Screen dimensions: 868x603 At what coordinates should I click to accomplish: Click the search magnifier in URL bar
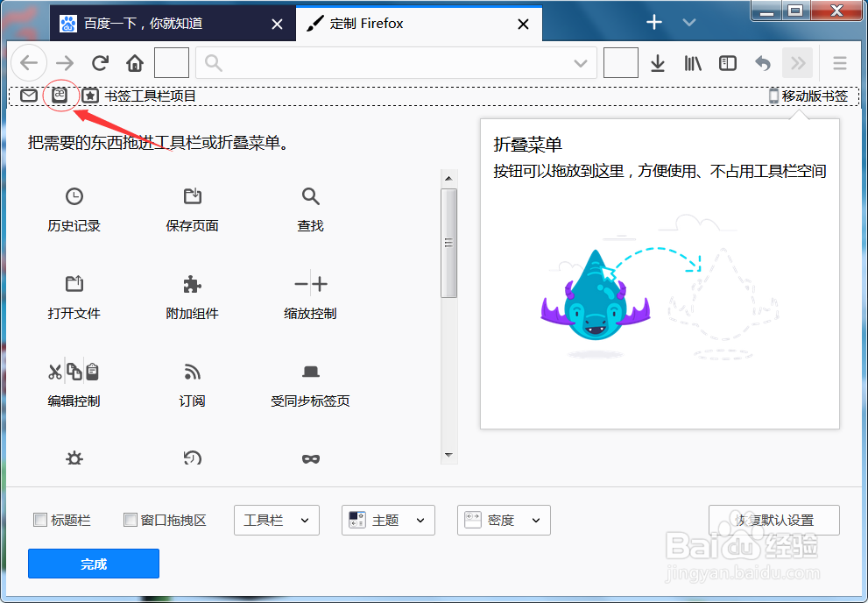click(x=213, y=63)
